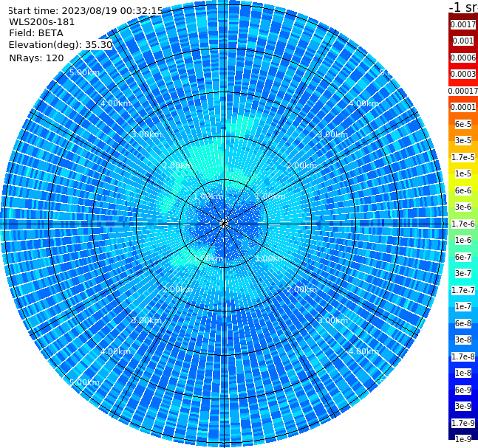Viewport: 478px width, 448px height.
Task: Select the 6e-8 colorbar label
Action: point(463,323)
